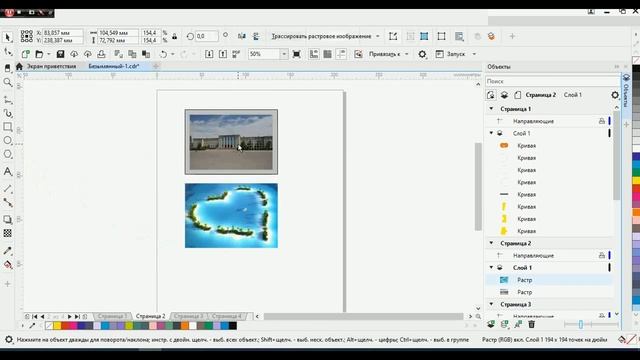Select the Zoom magnifier tool
The image size is (640, 360).
pyautogui.click(x=7, y=83)
